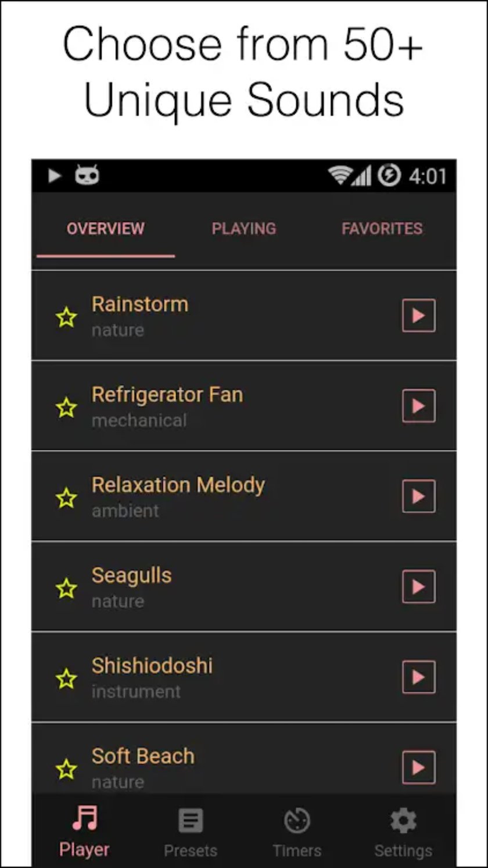Open Settings via the gear icon
488x868 pixels.
[403, 821]
